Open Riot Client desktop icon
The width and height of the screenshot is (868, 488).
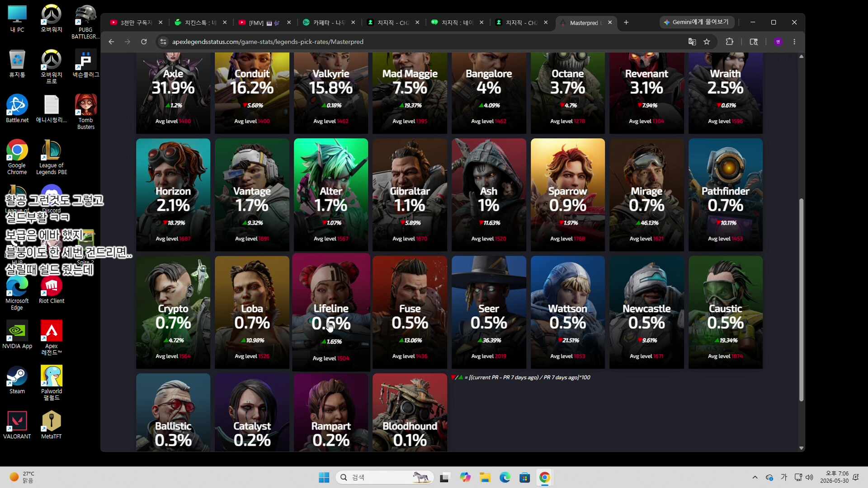pos(52,290)
